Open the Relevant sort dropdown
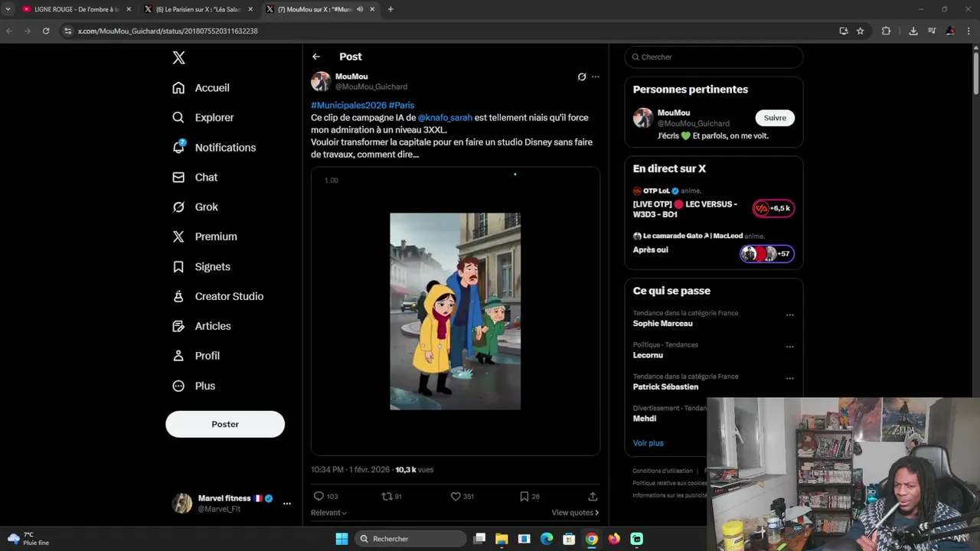This screenshot has height=551, width=980. click(328, 513)
